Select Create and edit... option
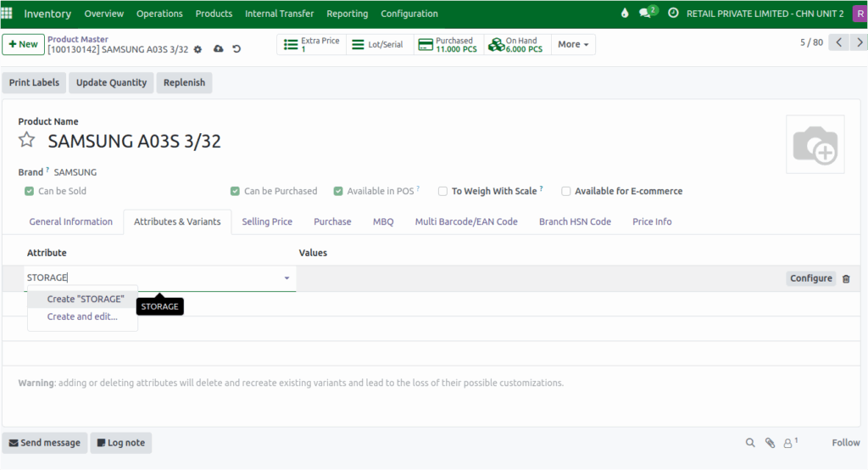Image resolution: width=868 pixels, height=470 pixels. point(82,316)
